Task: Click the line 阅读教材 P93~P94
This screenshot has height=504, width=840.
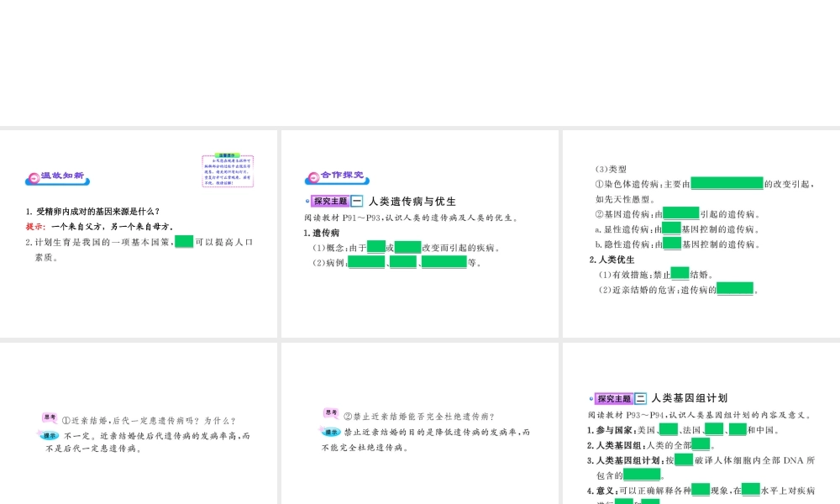Action: tap(701, 415)
